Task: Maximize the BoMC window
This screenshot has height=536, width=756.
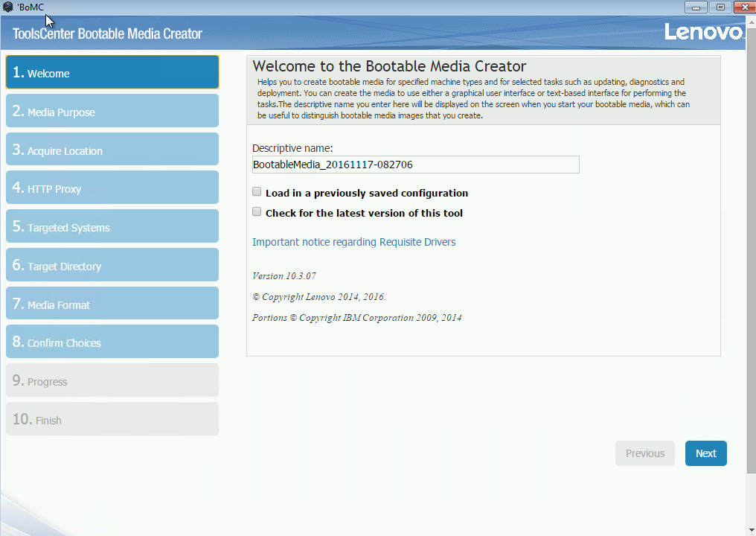Action: pos(720,7)
